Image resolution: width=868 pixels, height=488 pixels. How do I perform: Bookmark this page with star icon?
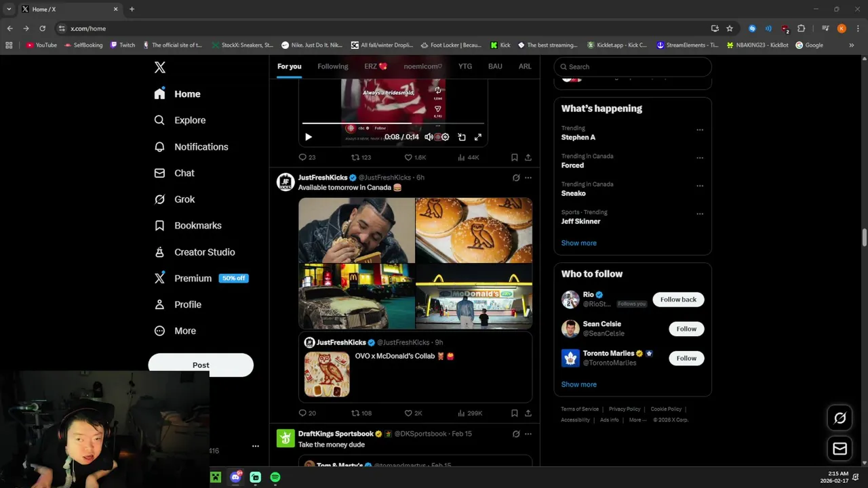730,28
